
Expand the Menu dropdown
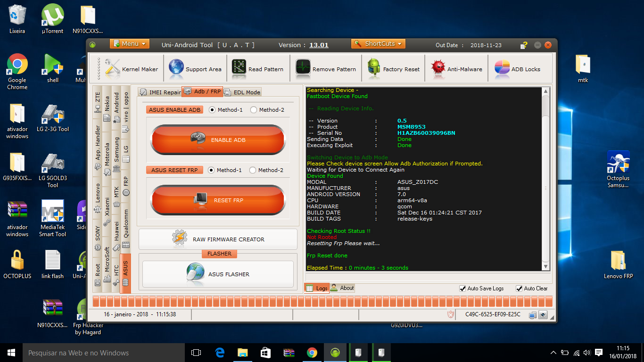point(130,44)
